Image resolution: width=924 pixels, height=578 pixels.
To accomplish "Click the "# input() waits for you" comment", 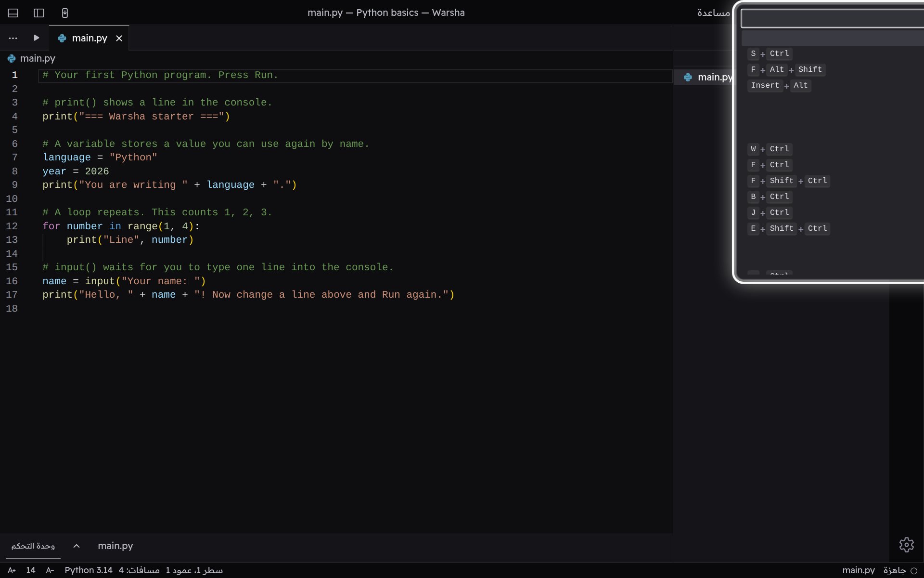I will click(218, 267).
